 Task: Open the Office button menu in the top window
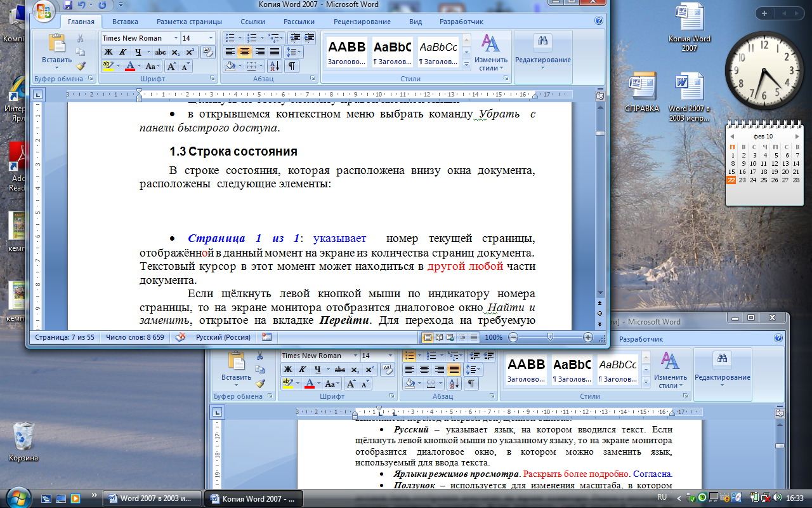(43, 10)
